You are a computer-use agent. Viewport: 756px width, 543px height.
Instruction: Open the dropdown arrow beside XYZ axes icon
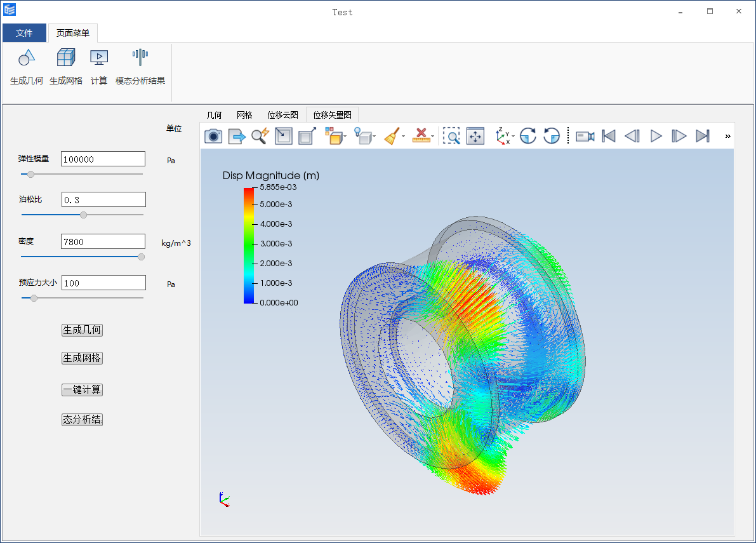pos(513,137)
